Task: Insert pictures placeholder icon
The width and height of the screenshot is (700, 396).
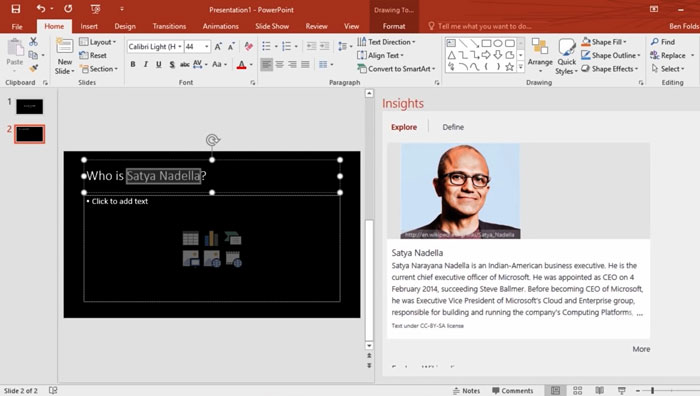Action: (191, 258)
